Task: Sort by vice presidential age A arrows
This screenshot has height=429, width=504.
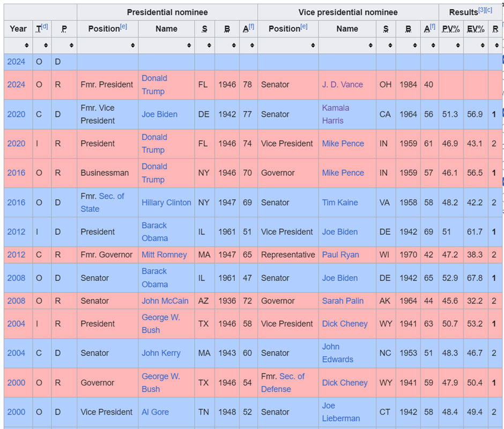Action: 433,46
